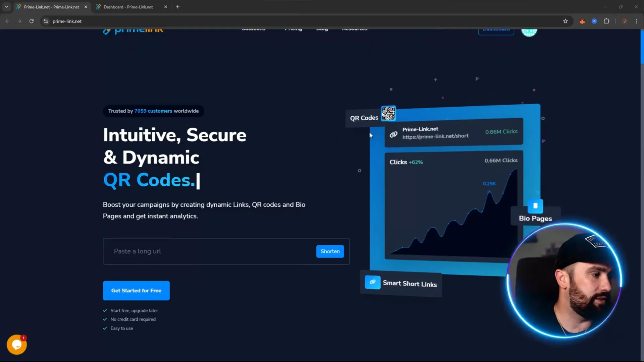Click the Clicks +62% heading

pyautogui.click(x=406, y=162)
